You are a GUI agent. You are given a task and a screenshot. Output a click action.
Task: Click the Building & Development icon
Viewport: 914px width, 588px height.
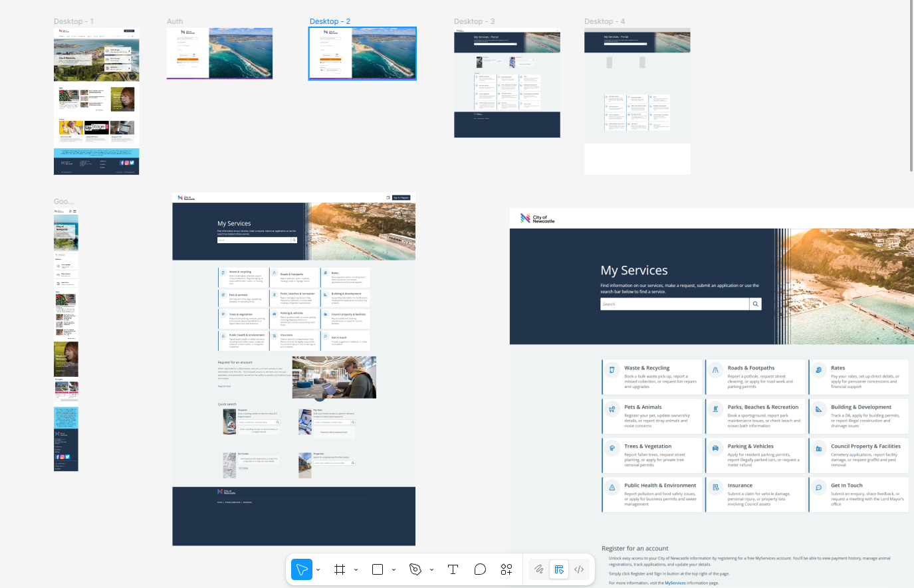coord(819,409)
